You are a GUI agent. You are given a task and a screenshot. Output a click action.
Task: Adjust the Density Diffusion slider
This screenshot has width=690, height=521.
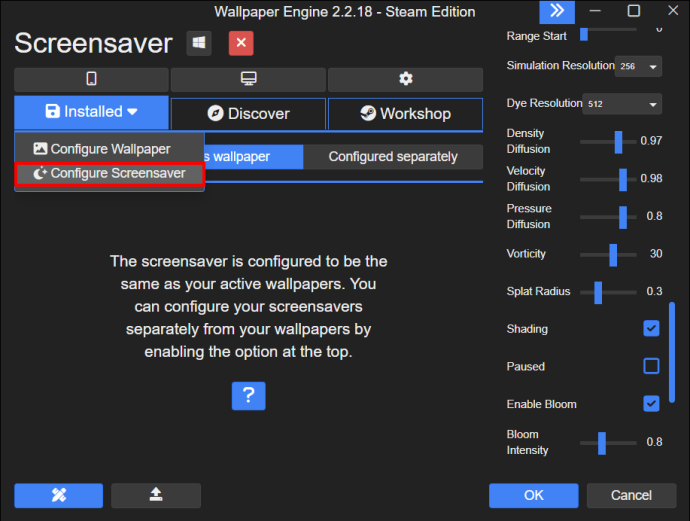(608, 142)
